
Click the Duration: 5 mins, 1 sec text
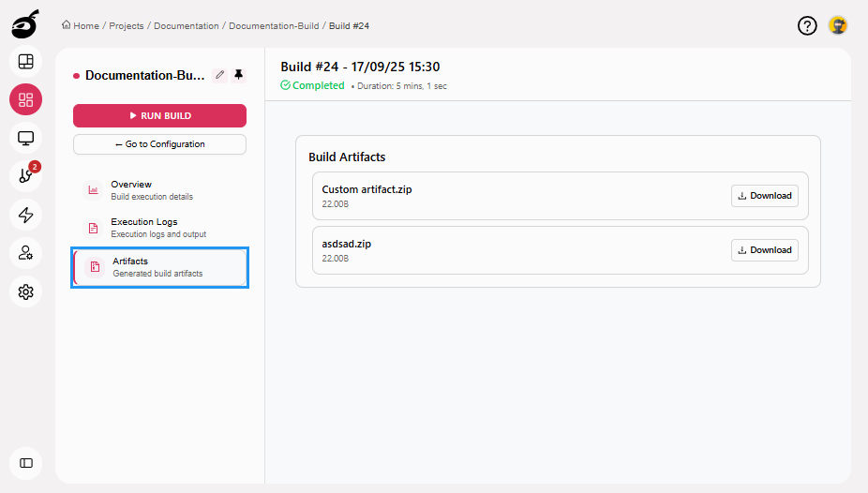402,86
